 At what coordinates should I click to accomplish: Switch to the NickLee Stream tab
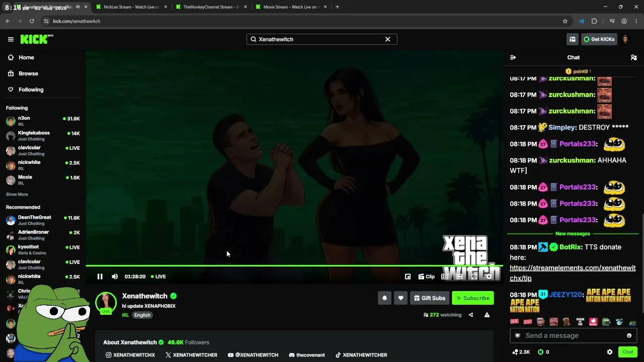[x=131, y=7]
